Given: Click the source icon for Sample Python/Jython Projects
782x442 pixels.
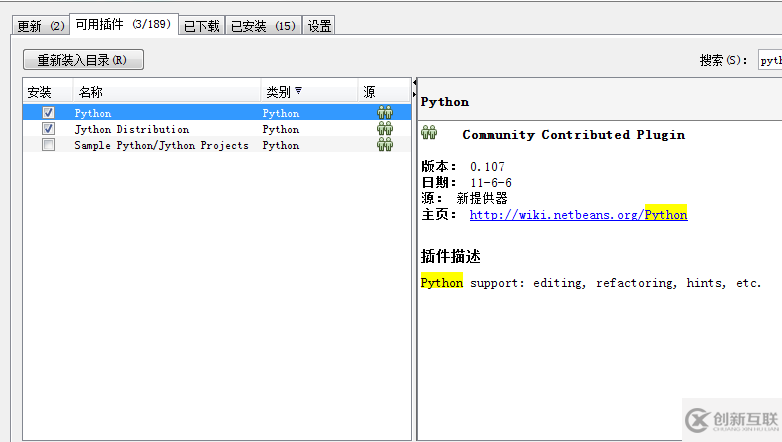Looking at the screenshot, I should pyautogui.click(x=385, y=145).
